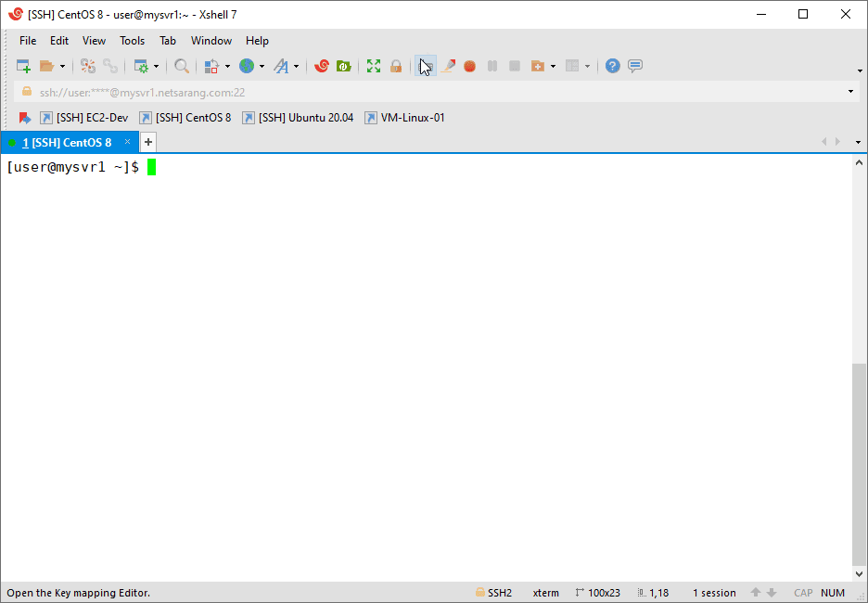Expand the Open Session dropdown arrow

(62, 67)
